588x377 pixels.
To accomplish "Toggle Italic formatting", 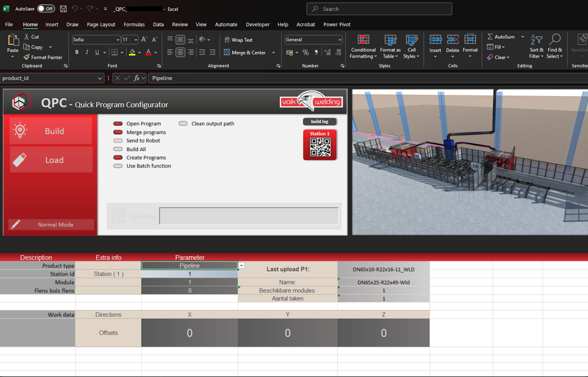I will (x=87, y=53).
